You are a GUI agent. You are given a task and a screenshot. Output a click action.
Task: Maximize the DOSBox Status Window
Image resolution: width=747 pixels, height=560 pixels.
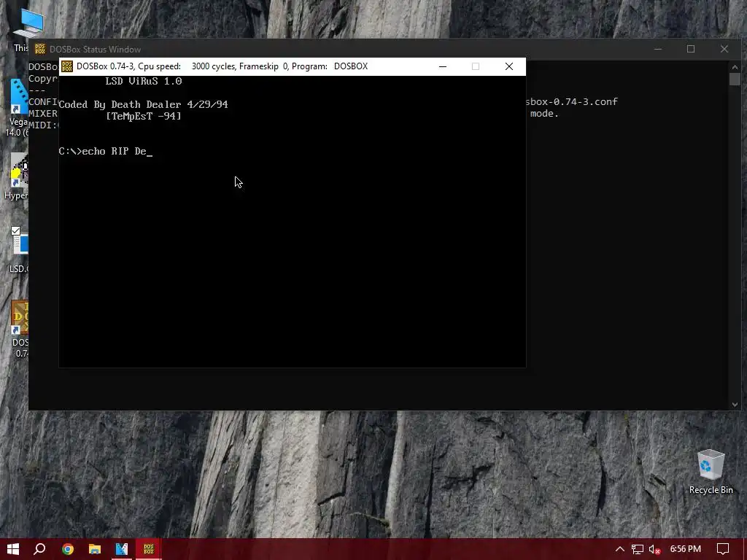[691, 49]
